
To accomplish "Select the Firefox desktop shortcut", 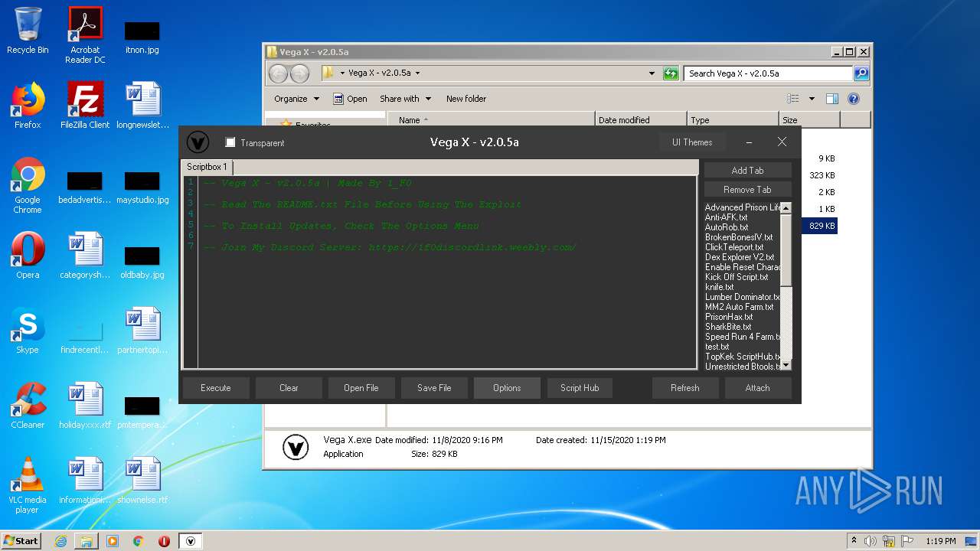I will pos(28,106).
